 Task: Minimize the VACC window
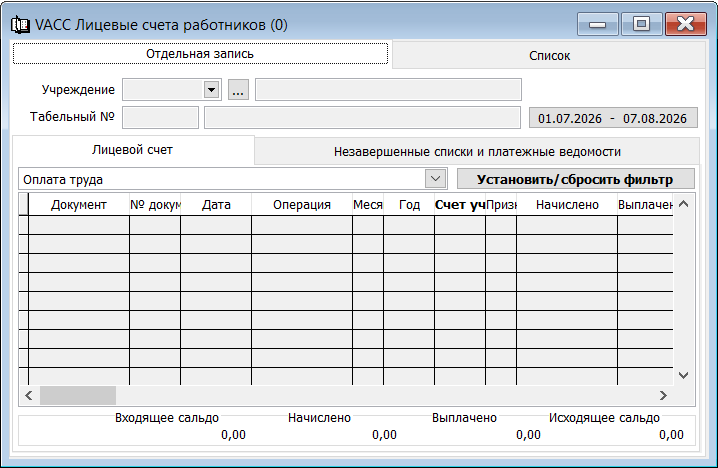click(x=598, y=24)
